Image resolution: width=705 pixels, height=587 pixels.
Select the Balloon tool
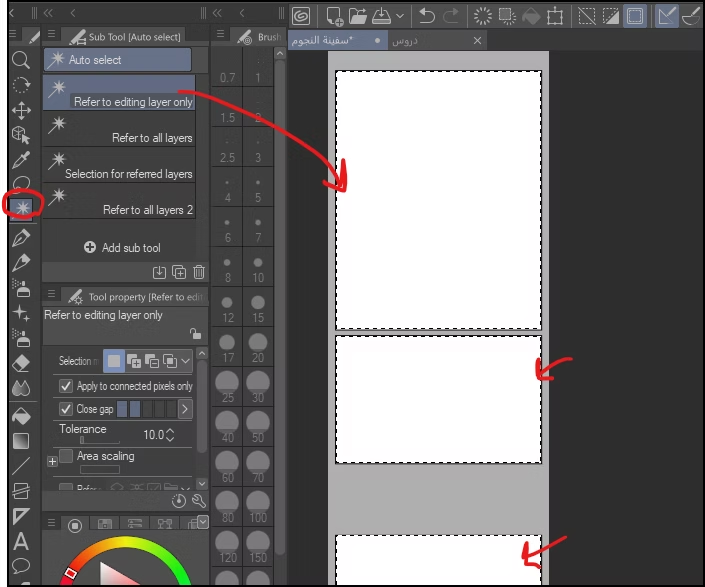(x=21, y=565)
